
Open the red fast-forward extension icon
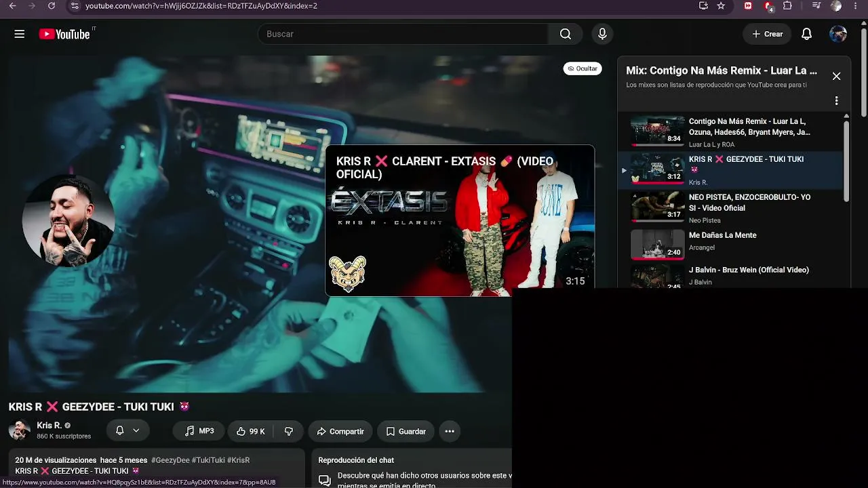748,6
